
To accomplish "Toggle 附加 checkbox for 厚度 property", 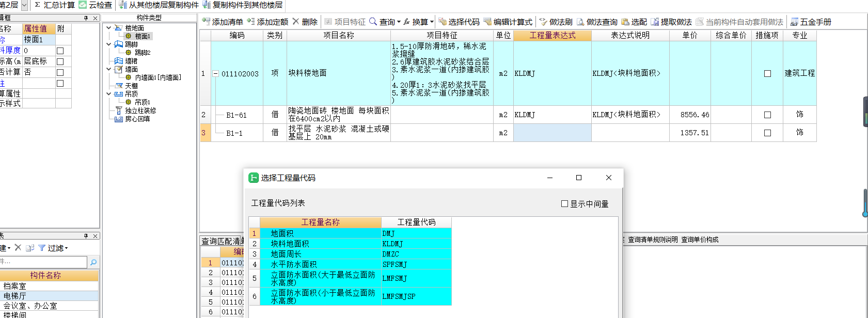I will [60, 51].
